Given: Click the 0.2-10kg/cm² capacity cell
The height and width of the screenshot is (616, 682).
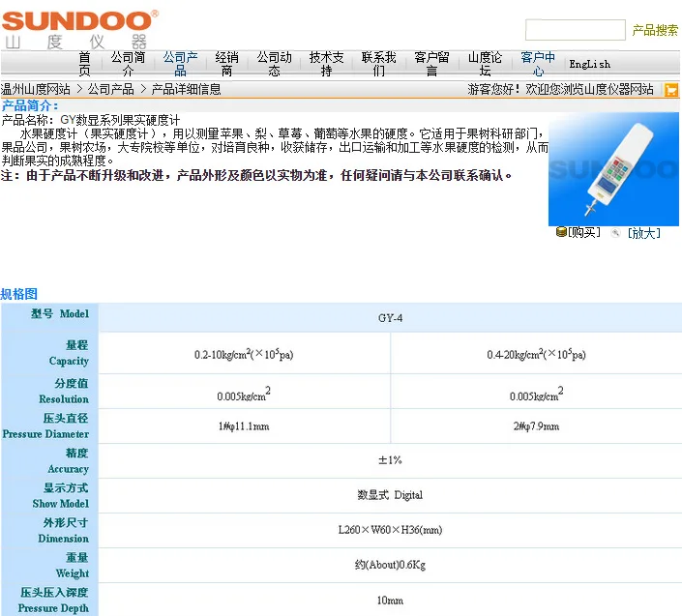Looking at the screenshot, I should click(244, 353).
